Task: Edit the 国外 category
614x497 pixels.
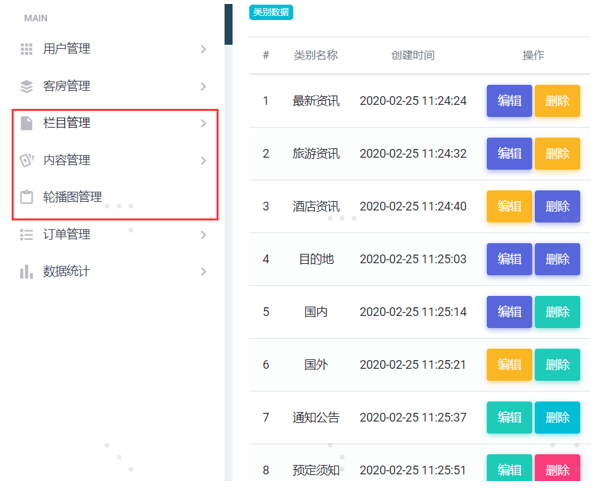Action: (509, 365)
